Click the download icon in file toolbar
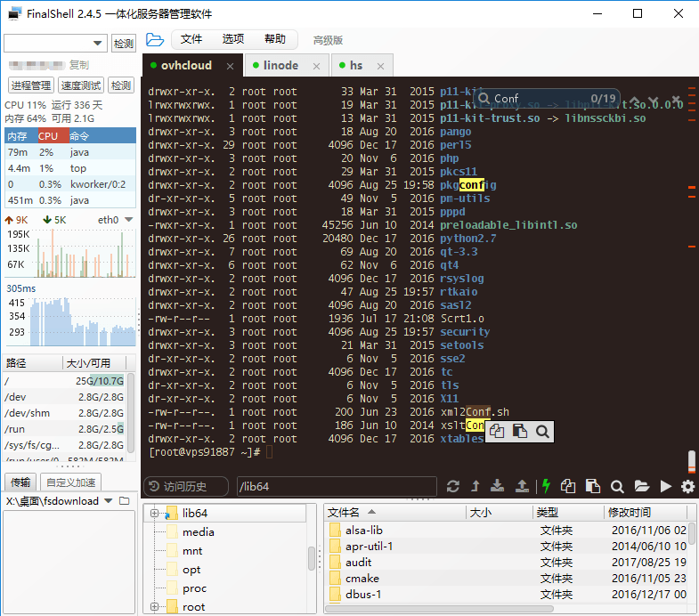The width and height of the screenshot is (699, 616). pyautogui.click(x=499, y=486)
